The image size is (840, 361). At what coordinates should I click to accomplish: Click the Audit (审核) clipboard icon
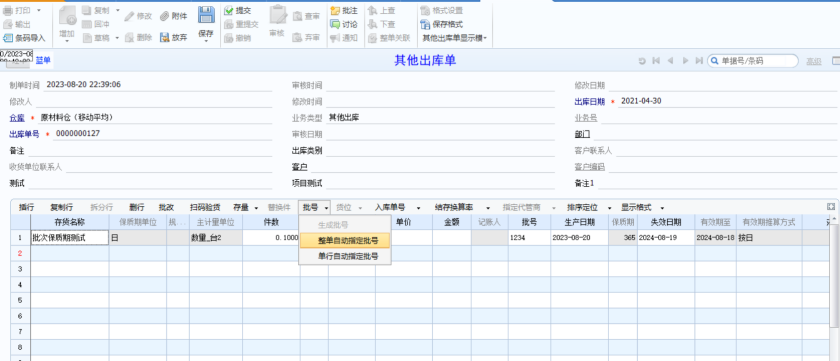pyautogui.click(x=278, y=15)
